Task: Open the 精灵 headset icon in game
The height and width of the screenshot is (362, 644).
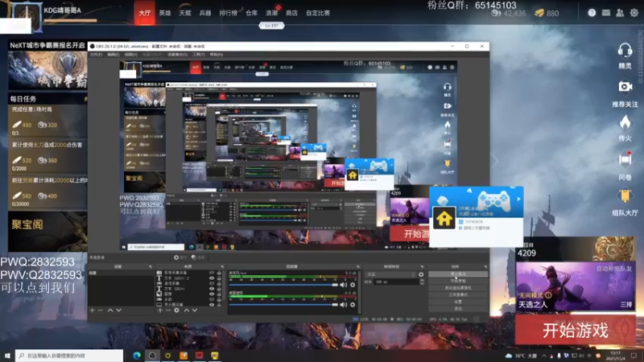Action: click(625, 51)
